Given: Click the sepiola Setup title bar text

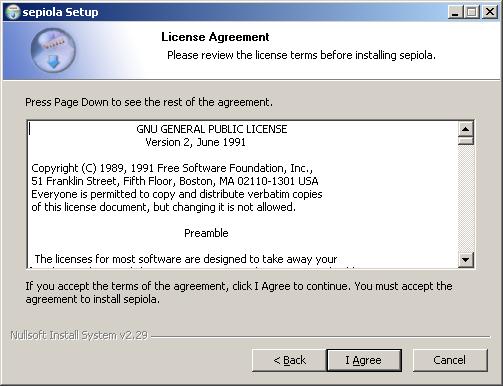Looking at the screenshot, I should click(x=60, y=12).
